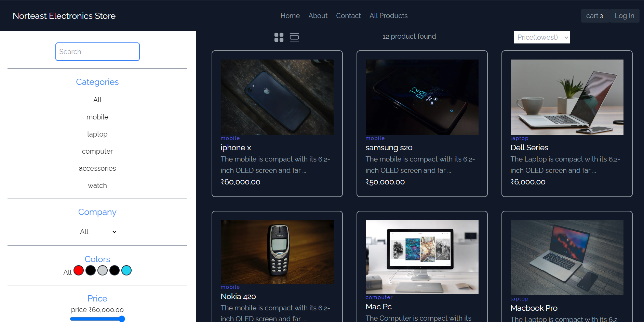Click the Norteast Electronics Store logo

pos(64,16)
